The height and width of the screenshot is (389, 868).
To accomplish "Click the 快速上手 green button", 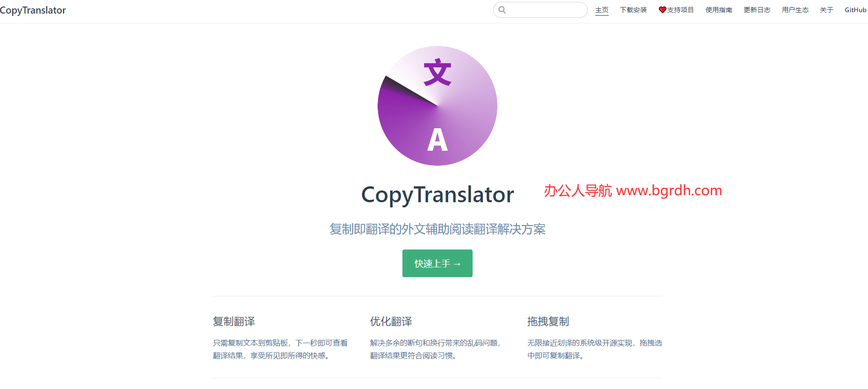I will [438, 264].
